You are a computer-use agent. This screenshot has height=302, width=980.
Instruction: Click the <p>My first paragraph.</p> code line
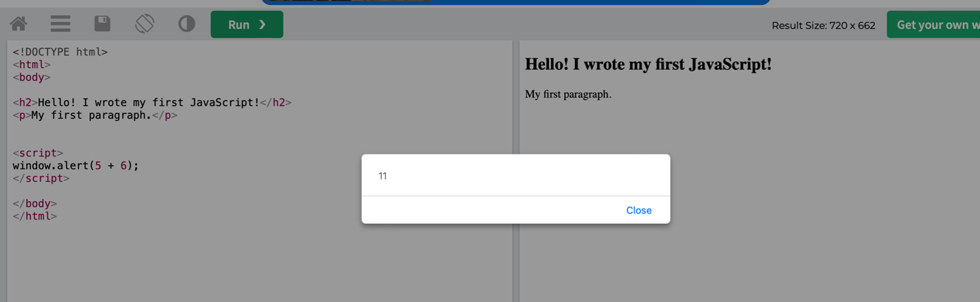point(95,115)
